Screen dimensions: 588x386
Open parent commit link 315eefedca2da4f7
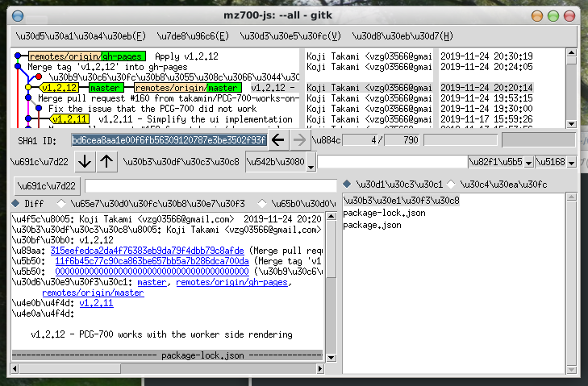pyautogui.click(x=147, y=251)
